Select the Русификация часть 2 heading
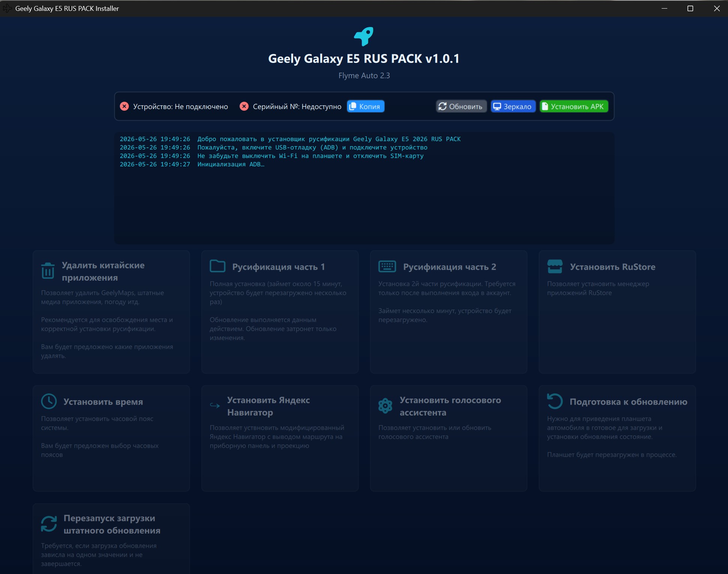Screen dimensions: 728x574 449,267
